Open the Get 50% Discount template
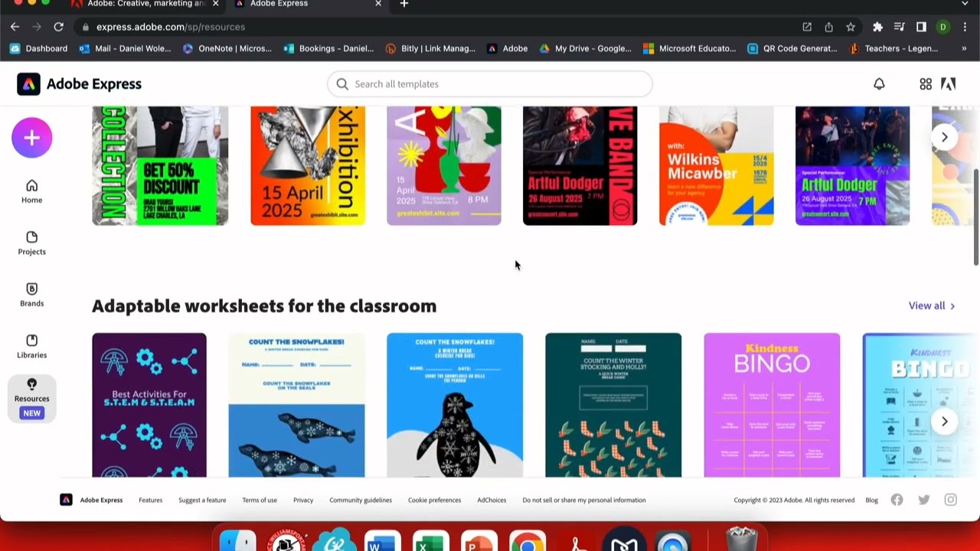 tap(160, 166)
